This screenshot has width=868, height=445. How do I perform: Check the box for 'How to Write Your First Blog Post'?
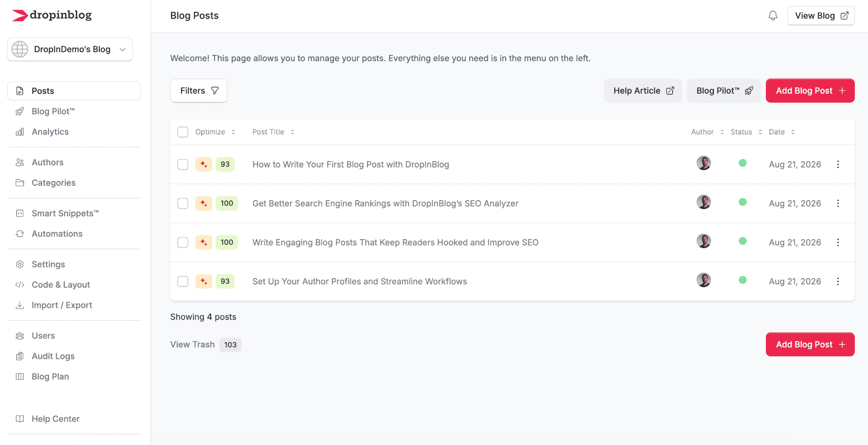click(183, 164)
